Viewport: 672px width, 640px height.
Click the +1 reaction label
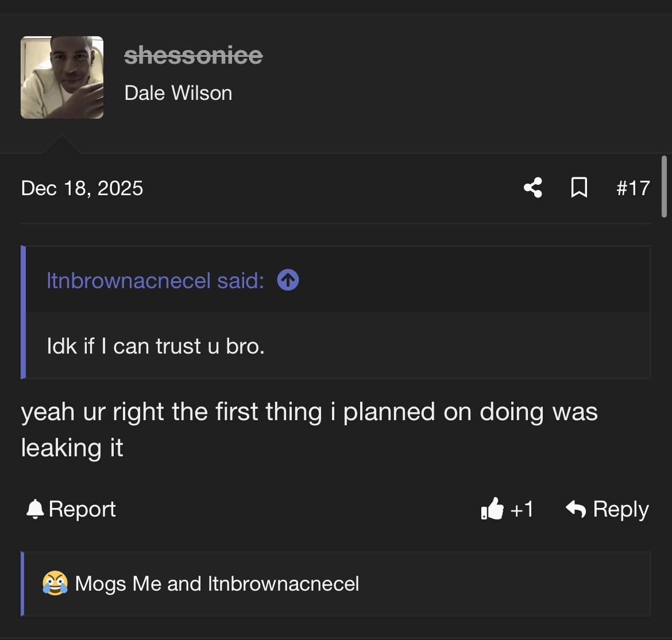pyautogui.click(x=522, y=509)
